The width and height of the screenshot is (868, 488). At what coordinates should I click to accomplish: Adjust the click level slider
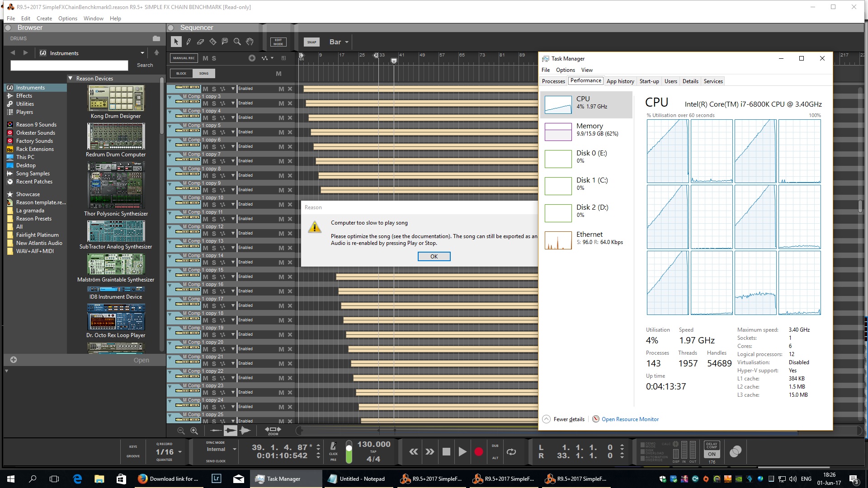tap(349, 451)
